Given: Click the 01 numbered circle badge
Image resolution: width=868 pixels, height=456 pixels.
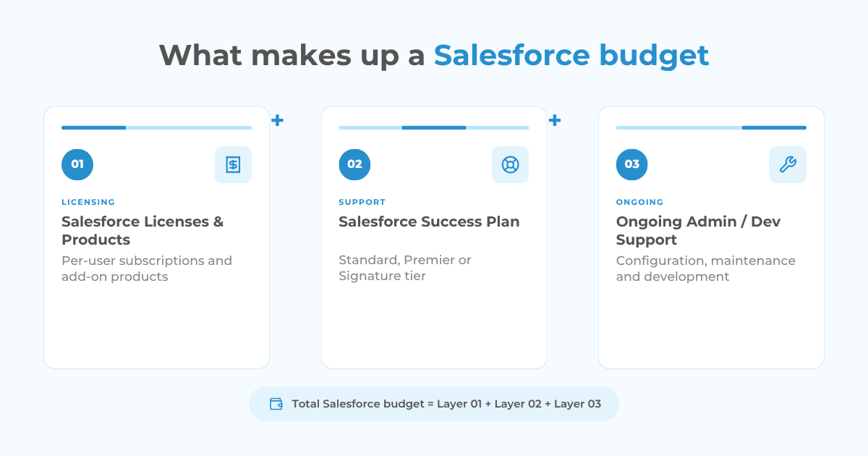Looking at the screenshot, I should click(x=77, y=164).
